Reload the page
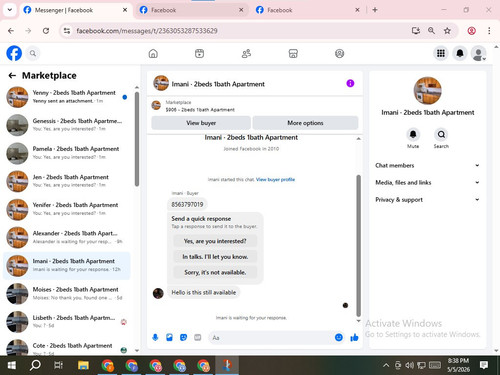Viewport: 500px width, 375px height. pyautogui.click(x=46, y=31)
